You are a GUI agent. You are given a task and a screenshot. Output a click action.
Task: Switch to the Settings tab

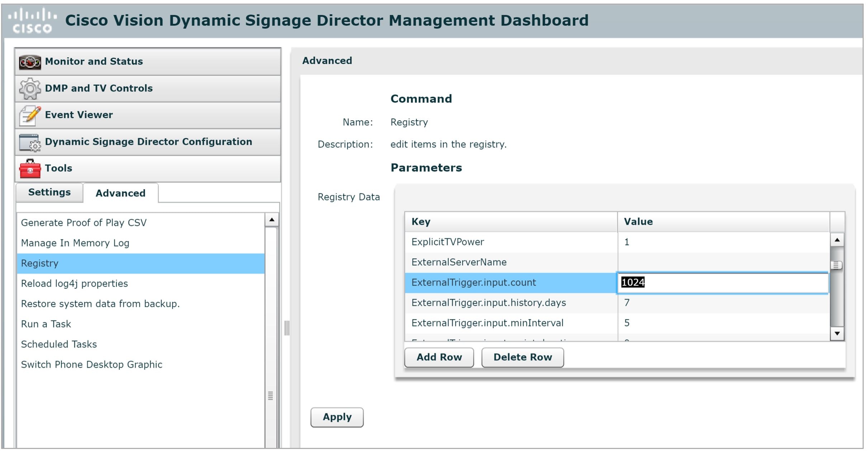click(49, 192)
